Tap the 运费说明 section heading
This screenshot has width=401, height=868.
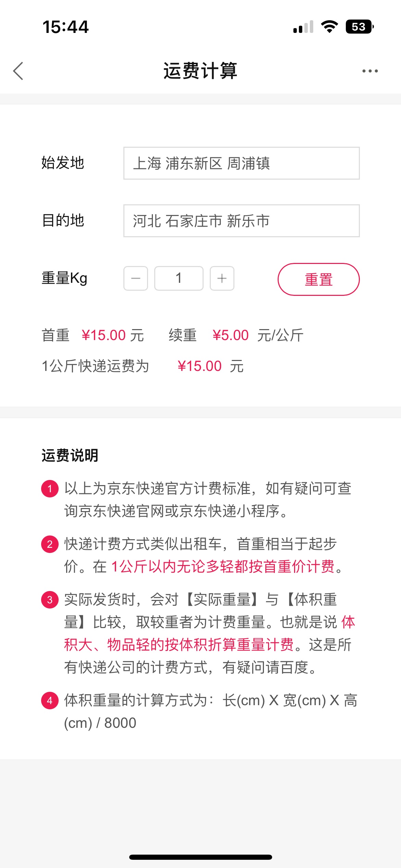(70, 456)
